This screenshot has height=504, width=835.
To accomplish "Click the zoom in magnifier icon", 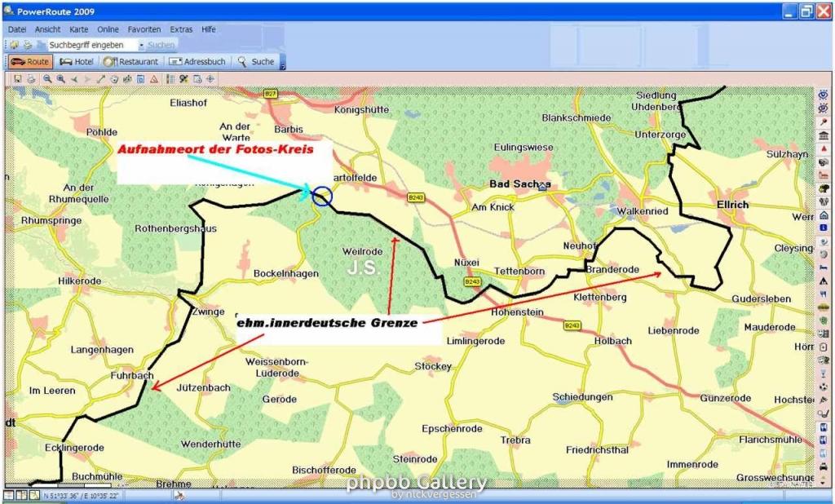I will click(x=61, y=79).
